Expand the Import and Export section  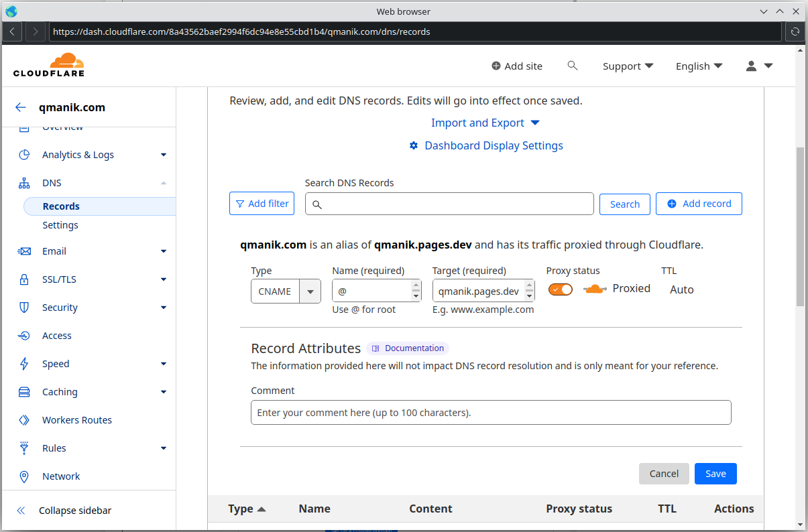[485, 123]
